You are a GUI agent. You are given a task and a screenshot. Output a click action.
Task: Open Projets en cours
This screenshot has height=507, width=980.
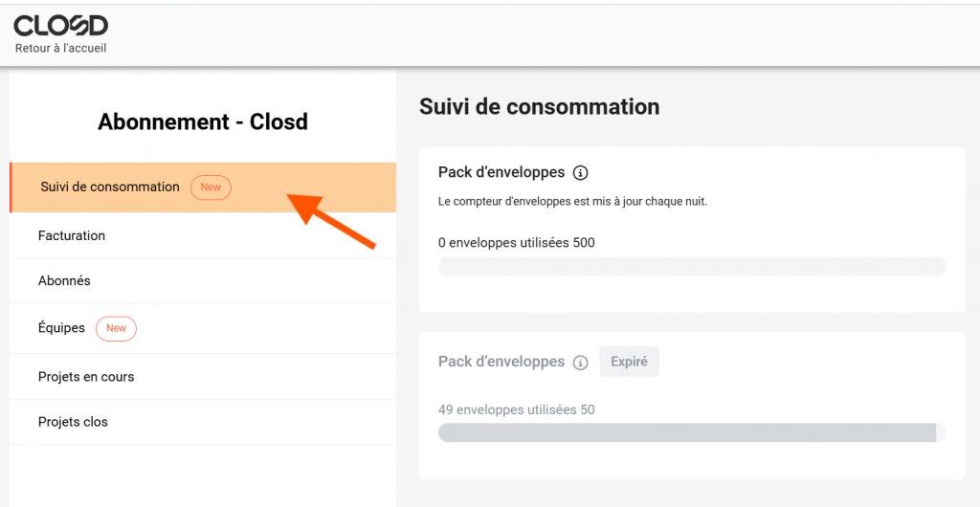coord(86,377)
